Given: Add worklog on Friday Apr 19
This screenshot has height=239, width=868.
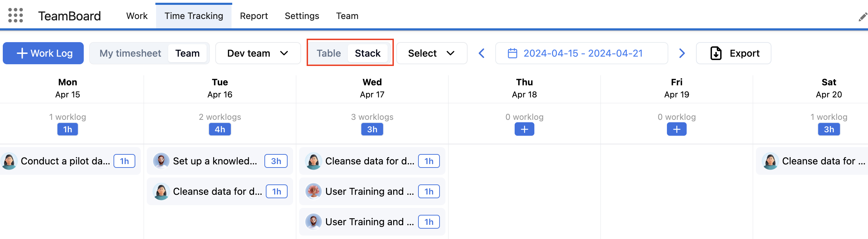Looking at the screenshot, I should 677,130.
